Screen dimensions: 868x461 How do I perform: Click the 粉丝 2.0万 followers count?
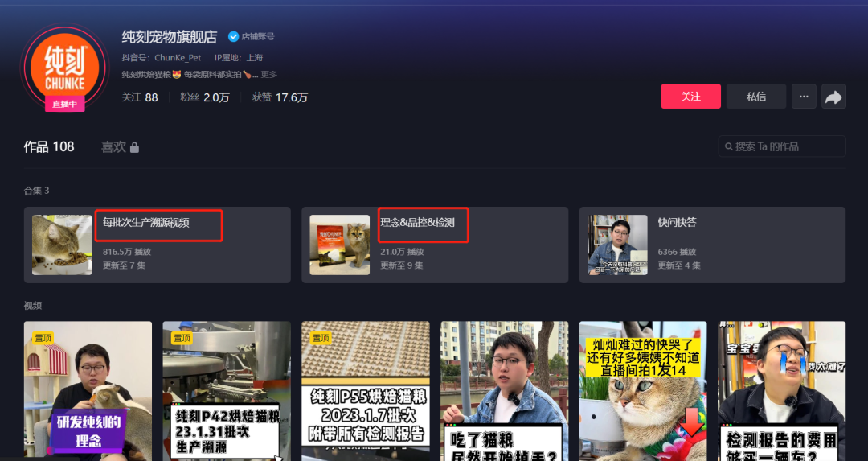[204, 97]
